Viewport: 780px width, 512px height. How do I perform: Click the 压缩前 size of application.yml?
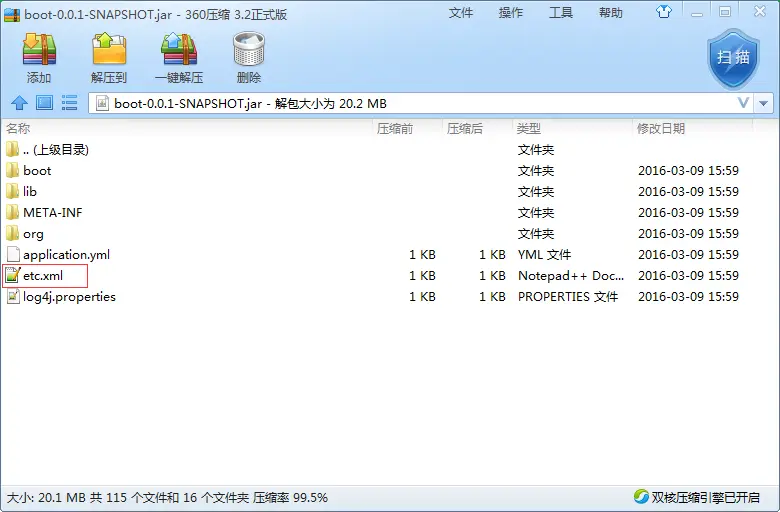[422, 254]
